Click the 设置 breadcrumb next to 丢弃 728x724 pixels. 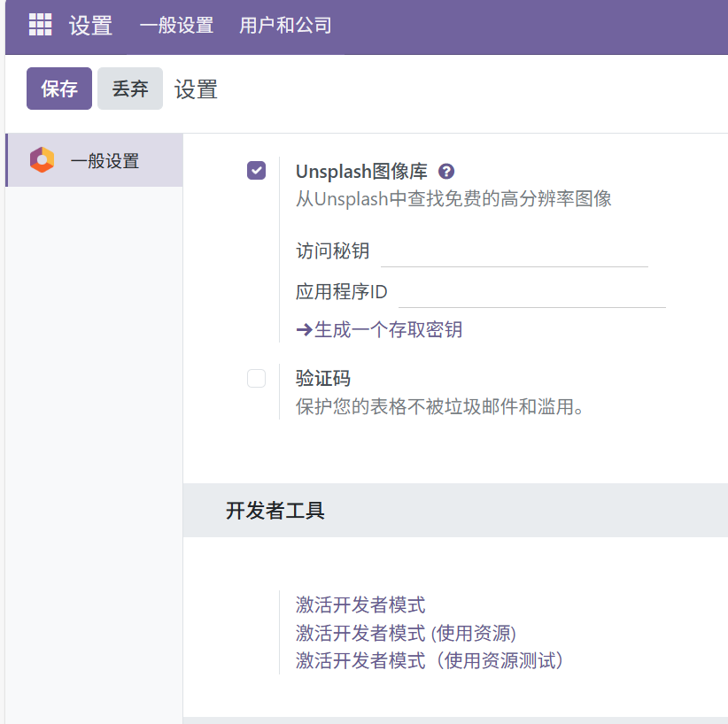(x=196, y=89)
